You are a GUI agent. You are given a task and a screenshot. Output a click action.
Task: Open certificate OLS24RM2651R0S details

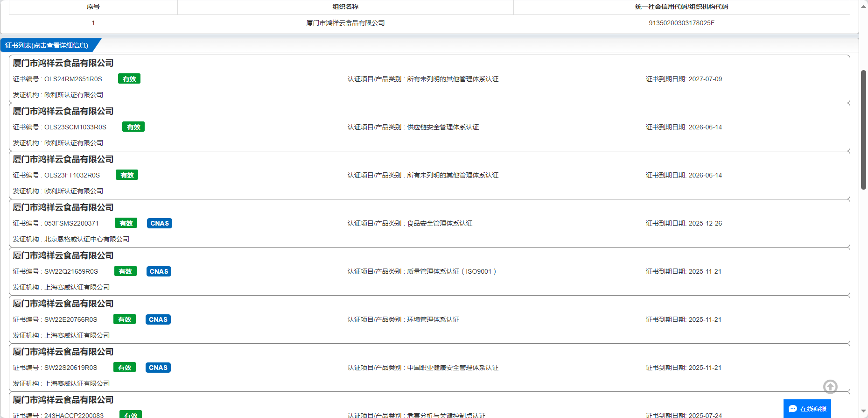(429, 79)
